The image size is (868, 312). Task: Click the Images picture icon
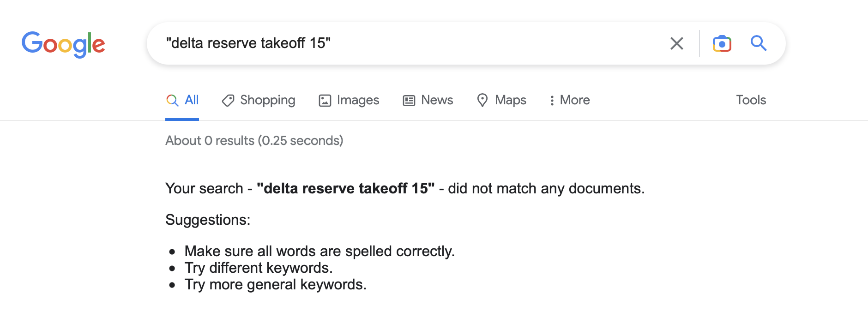click(x=325, y=100)
